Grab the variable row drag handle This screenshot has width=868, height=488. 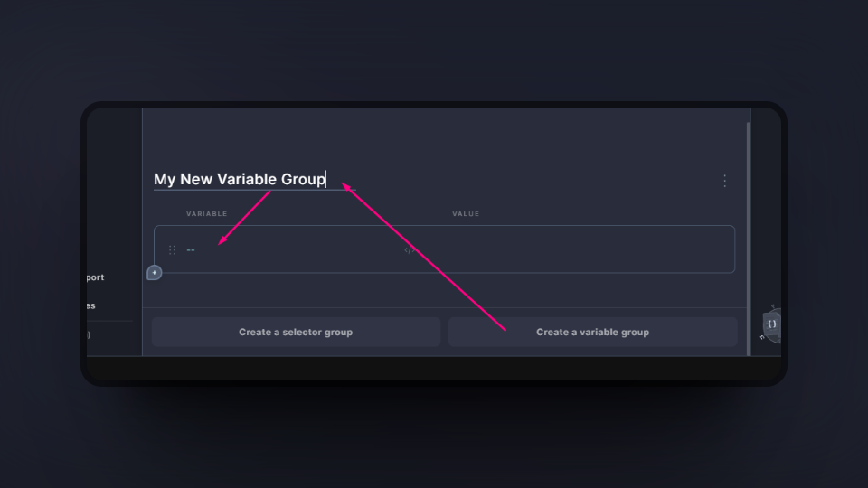coord(172,250)
